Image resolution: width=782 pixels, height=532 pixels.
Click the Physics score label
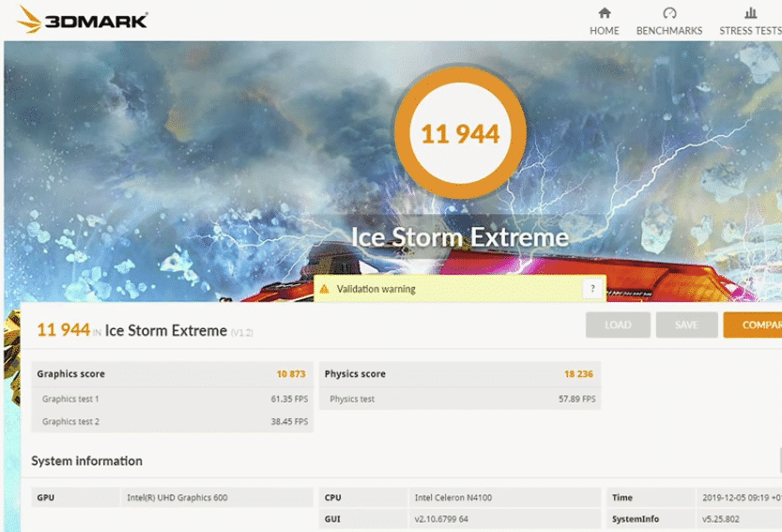click(x=355, y=374)
